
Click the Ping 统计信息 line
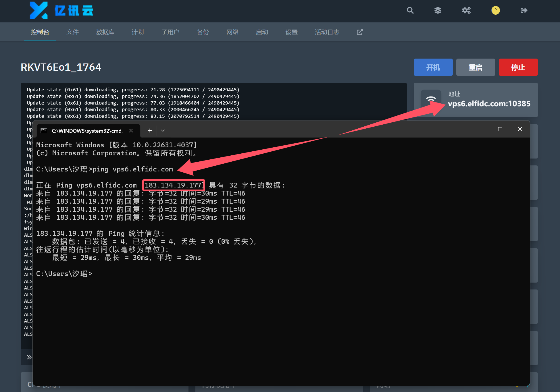100,233
